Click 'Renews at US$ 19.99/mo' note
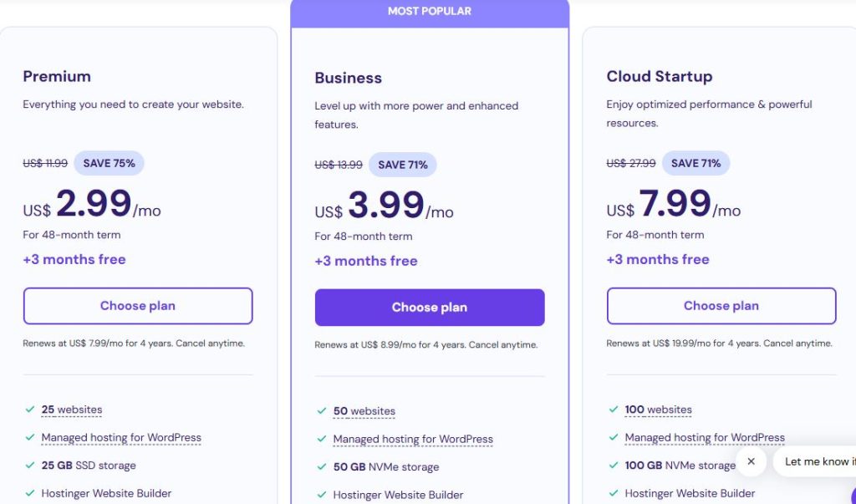 coord(719,344)
